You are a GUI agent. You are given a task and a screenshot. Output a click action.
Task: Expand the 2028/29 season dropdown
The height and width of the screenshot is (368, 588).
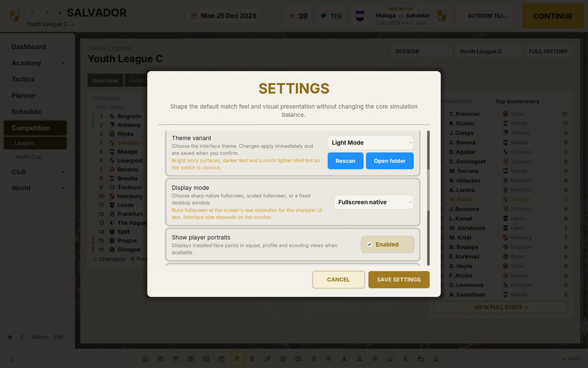(x=422, y=52)
